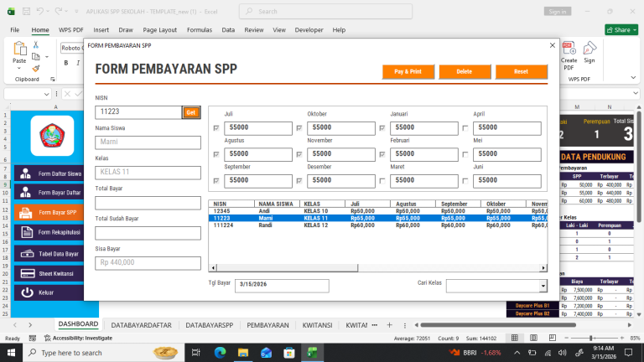Tick the Maret payment checkbox
Image resolution: width=644 pixels, height=362 pixels.
coord(383,180)
